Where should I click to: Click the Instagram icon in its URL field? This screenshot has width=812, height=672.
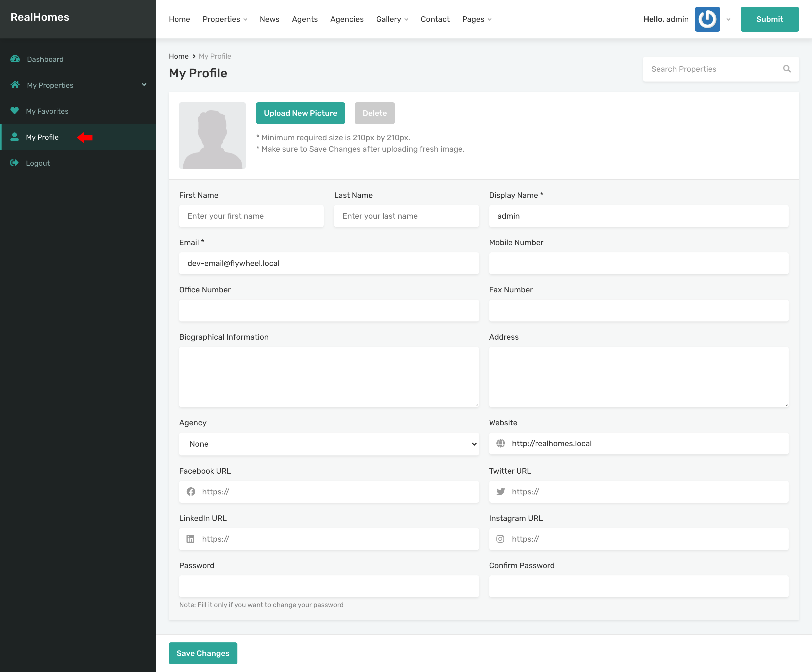[x=500, y=539]
